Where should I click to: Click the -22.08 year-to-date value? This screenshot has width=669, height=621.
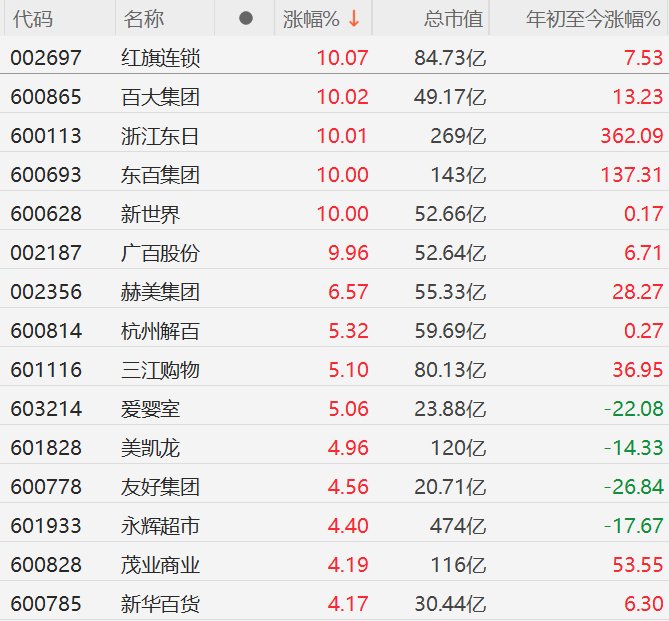[x=634, y=409]
